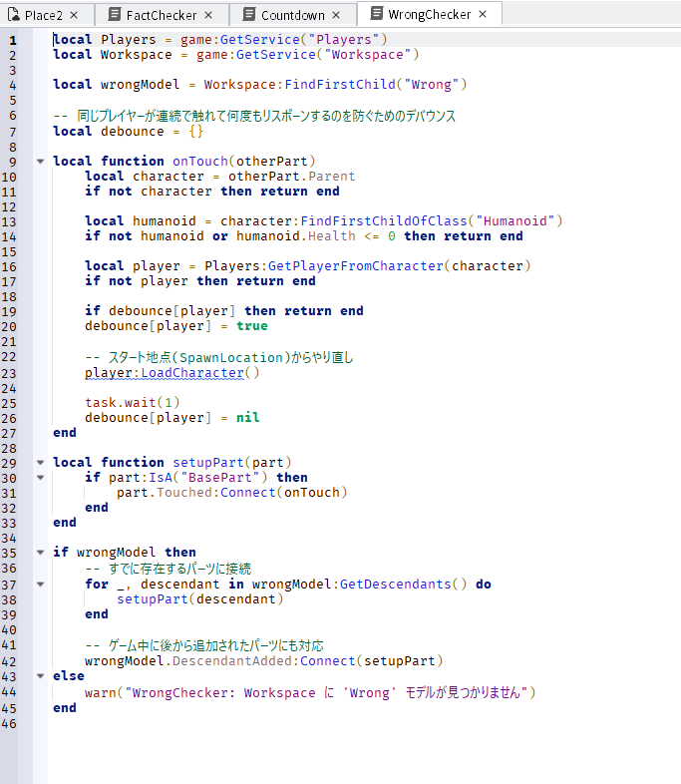Click 'FindFirstChild' on line 4
The image size is (681, 784).
(340, 84)
